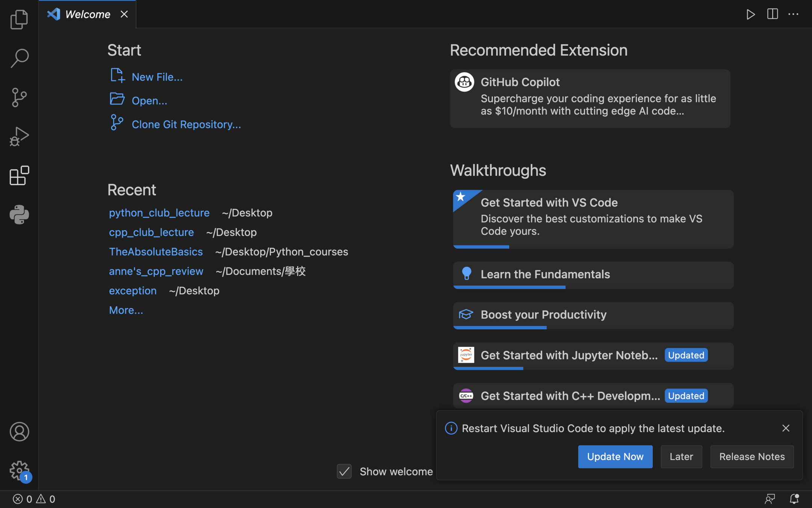Toggle the Show welcome page checkbox
812x508 pixels.
tap(344, 471)
